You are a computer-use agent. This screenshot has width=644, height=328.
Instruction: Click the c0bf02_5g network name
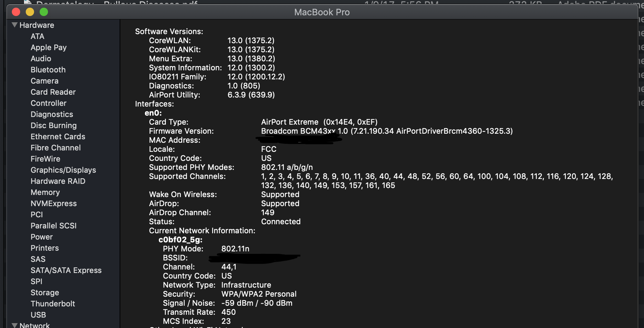(180, 240)
